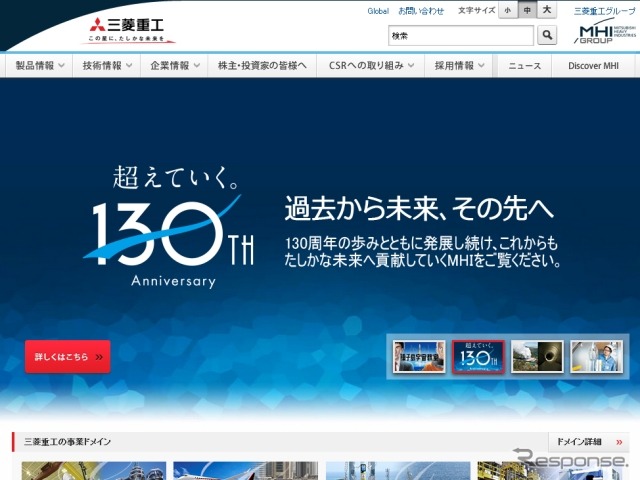Open 株主・投資家の皆様へ navigation item

(263, 65)
